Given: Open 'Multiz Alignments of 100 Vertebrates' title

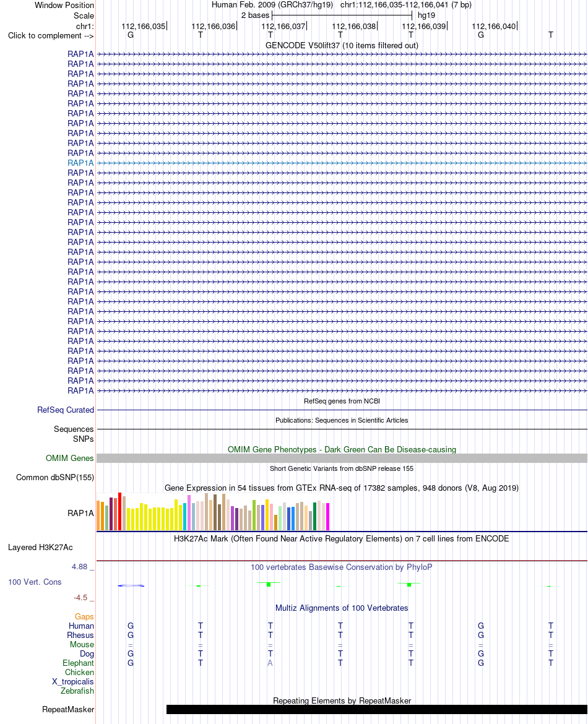Looking at the screenshot, I should click(x=342, y=608).
